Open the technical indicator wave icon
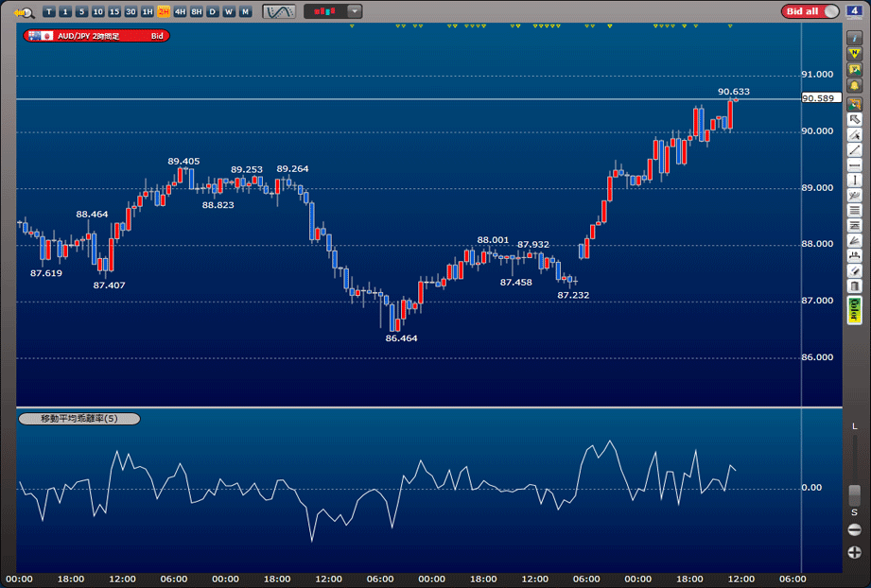Viewport: 871px width, 588px height. tap(279, 11)
